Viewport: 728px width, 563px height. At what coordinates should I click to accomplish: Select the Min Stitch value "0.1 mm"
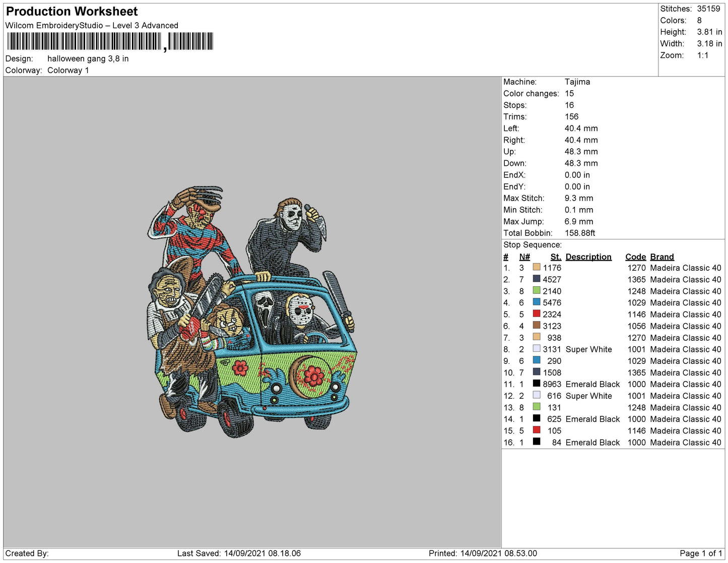click(x=579, y=210)
